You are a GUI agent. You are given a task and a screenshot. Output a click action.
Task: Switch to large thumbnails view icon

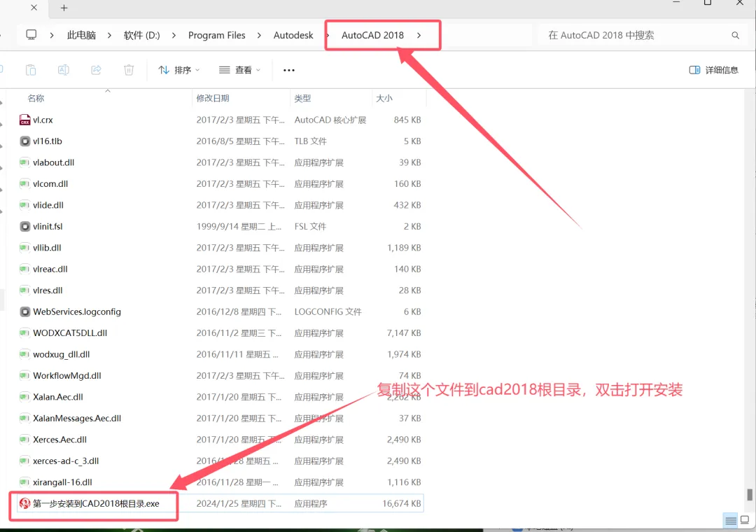point(745,520)
